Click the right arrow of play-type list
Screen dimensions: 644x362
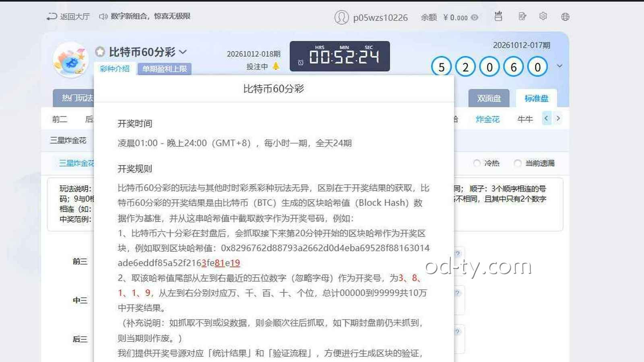(558, 118)
